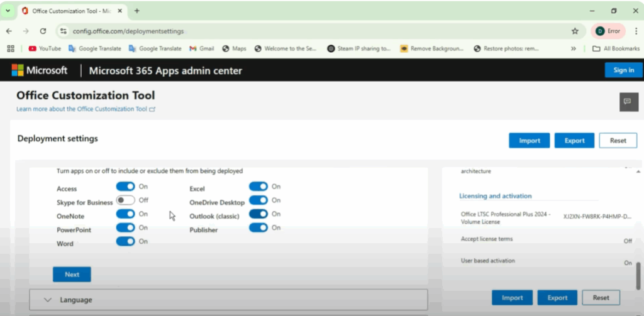This screenshot has height=316, width=644.
Task: Expand the Language section
Action: [x=228, y=300]
